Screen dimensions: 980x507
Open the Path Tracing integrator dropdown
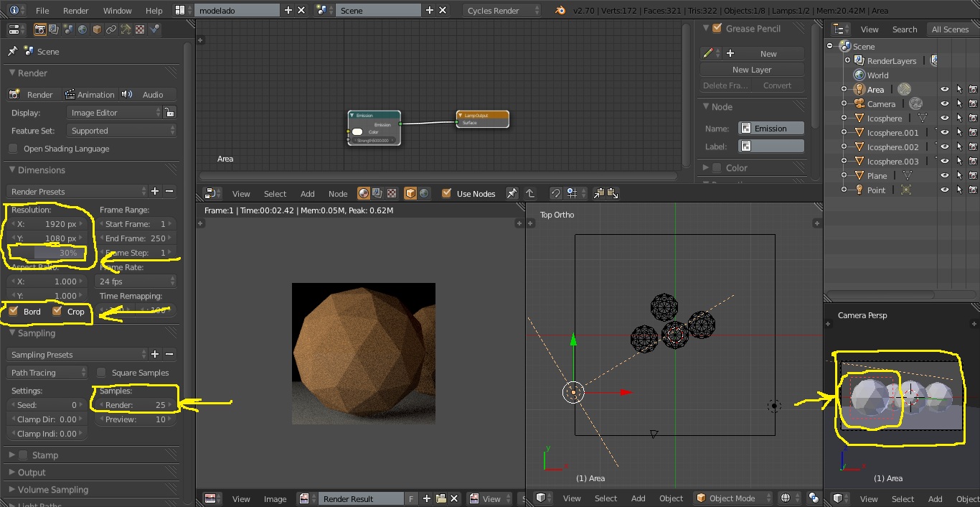(x=47, y=373)
